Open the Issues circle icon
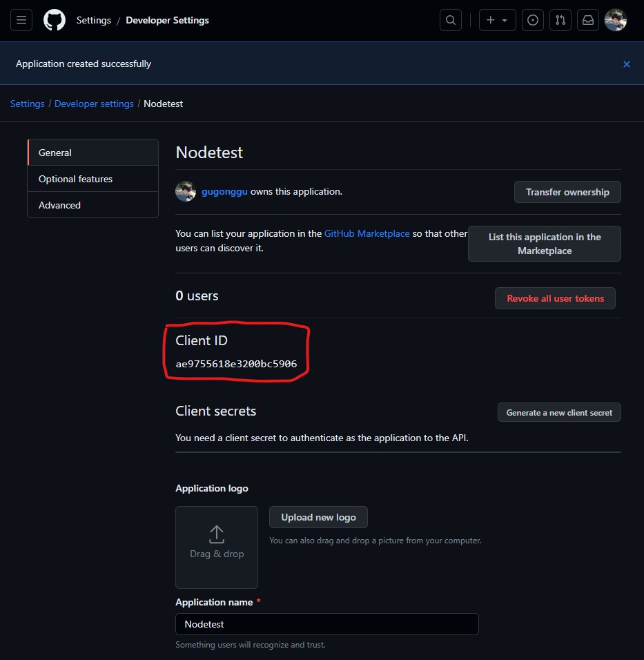This screenshot has width=644, height=660. tap(532, 20)
